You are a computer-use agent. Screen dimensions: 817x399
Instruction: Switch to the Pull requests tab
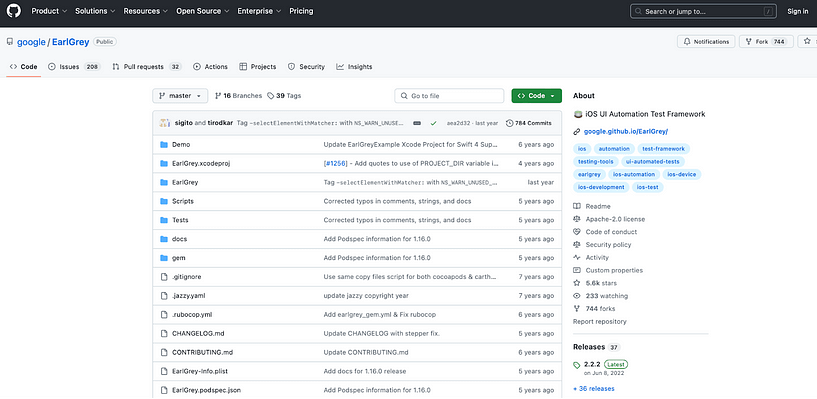point(147,67)
